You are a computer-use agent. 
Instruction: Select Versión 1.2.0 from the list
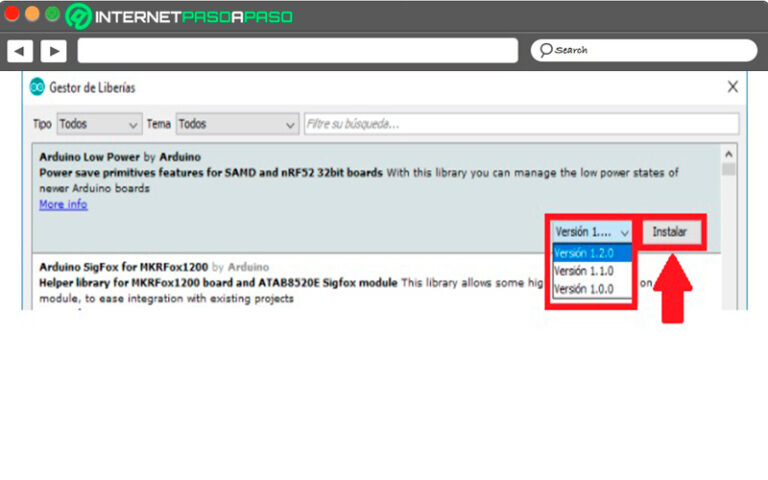(592, 253)
